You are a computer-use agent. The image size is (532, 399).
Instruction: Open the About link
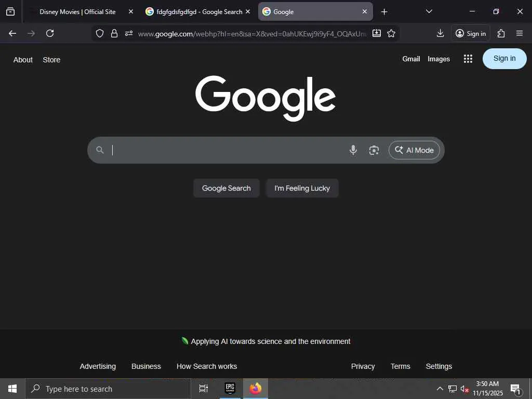[x=23, y=60]
